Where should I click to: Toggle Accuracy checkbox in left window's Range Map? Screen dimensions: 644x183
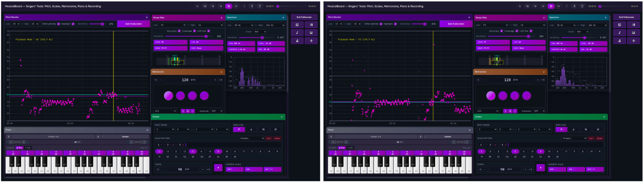179,31
